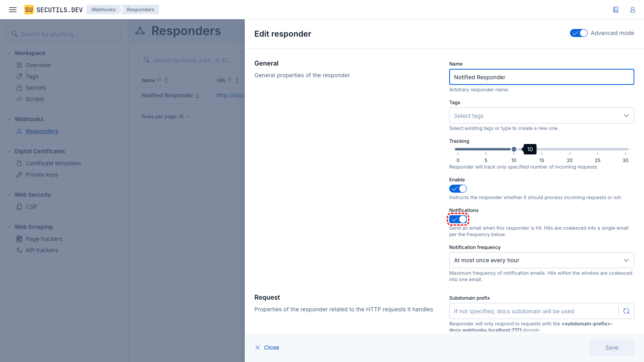Screen dimensions: 644x362
Task: Open the documentation book icon
Action: (616, 10)
